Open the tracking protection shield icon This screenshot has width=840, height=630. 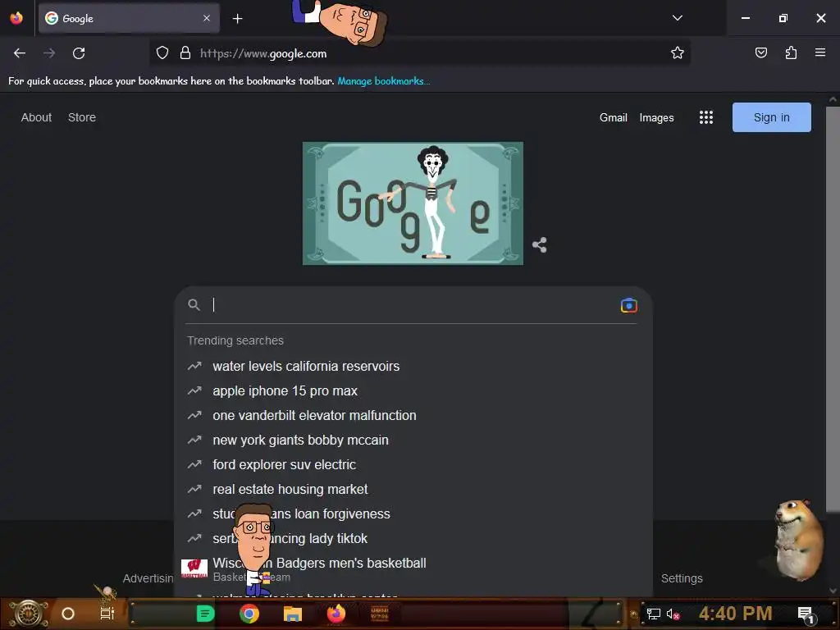point(162,53)
